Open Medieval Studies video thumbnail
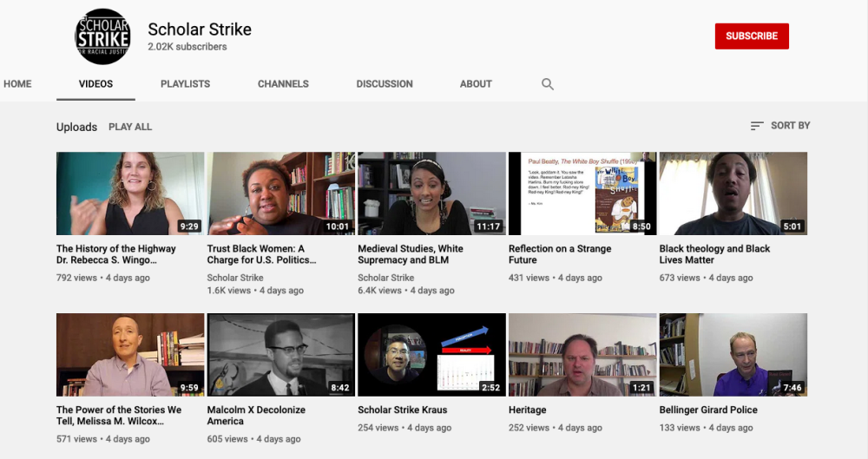 pos(431,193)
